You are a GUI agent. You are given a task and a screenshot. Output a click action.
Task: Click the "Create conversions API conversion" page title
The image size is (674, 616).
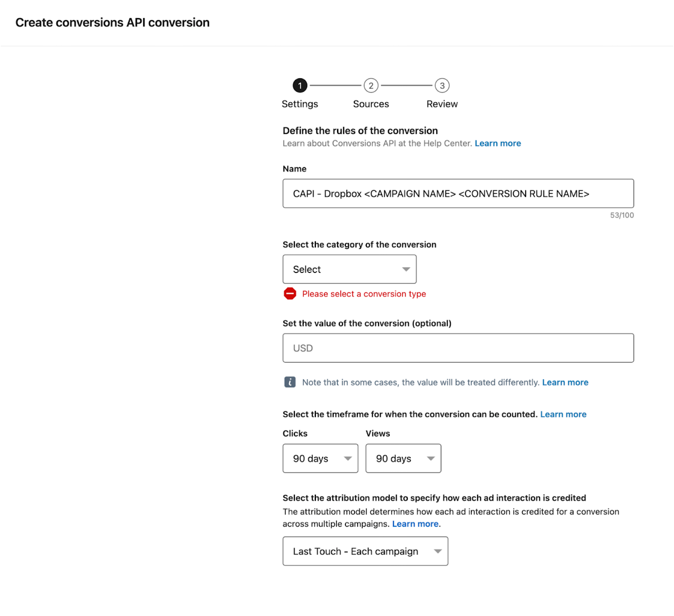[x=112, y=22]
